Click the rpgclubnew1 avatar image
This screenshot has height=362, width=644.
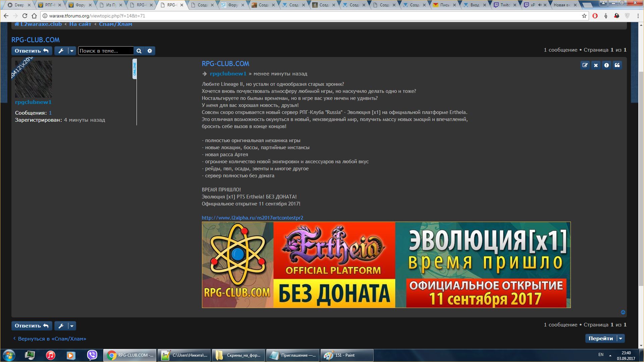(34, 79)
